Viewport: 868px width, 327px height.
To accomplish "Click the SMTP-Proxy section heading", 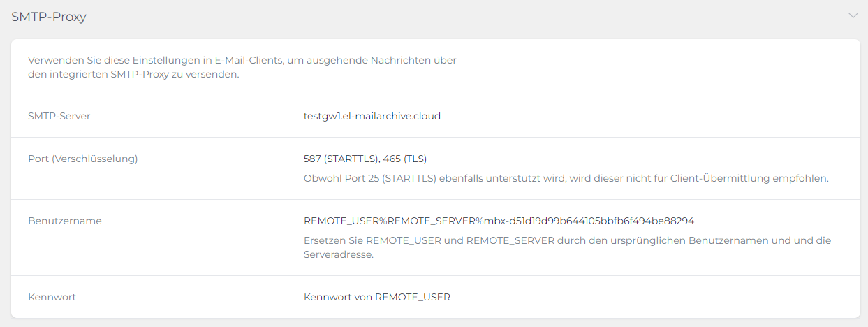I will (49, 17).
